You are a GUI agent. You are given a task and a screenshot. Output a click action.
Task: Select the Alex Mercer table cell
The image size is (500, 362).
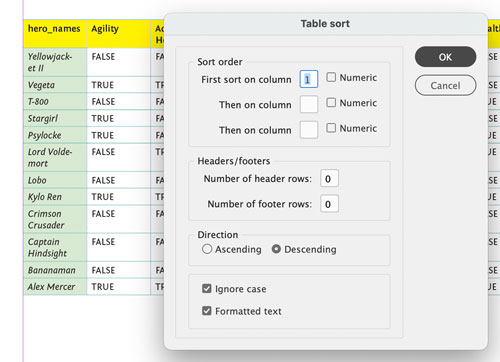pyautogui.click(x=55, y=287)
